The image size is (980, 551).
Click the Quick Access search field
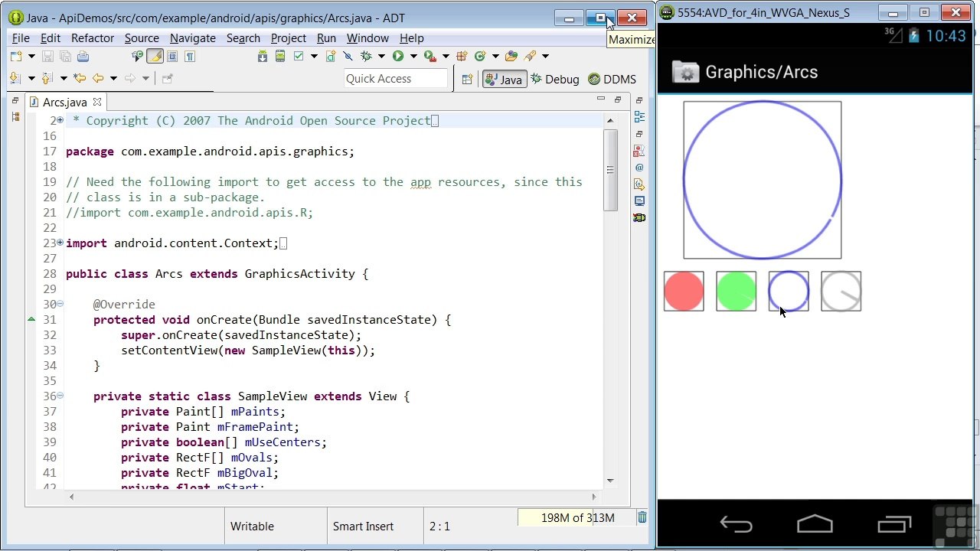point(396,79)
